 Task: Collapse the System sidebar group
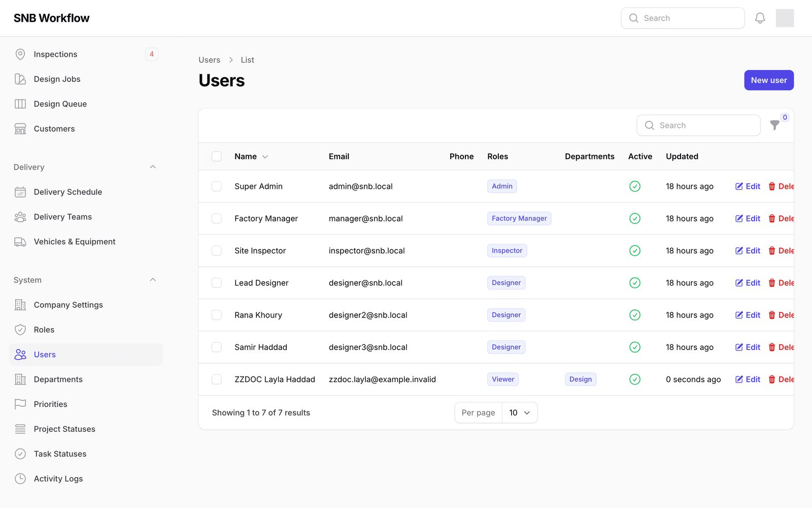click(x=153, y=280)
